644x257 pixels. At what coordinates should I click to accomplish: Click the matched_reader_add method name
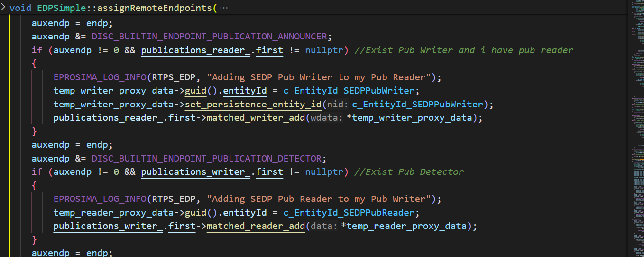[256, 226]
